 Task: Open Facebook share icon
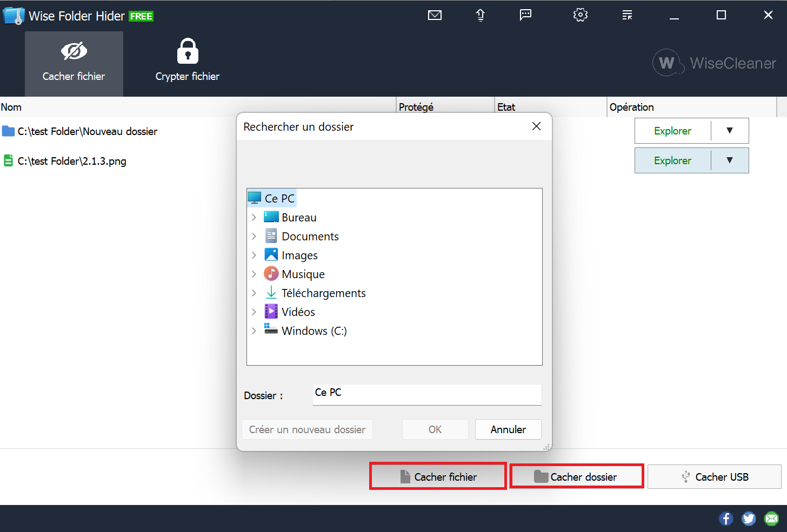tap(726, 518)
